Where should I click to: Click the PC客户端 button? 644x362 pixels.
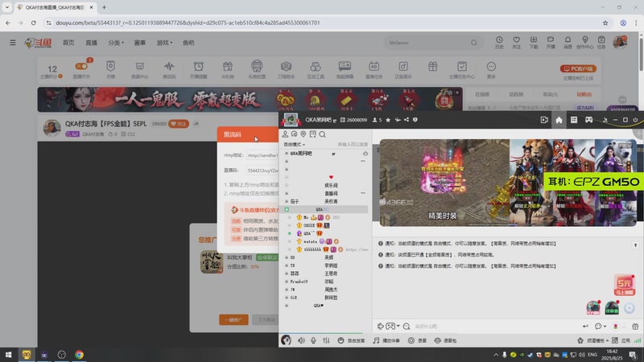[578, 68]
